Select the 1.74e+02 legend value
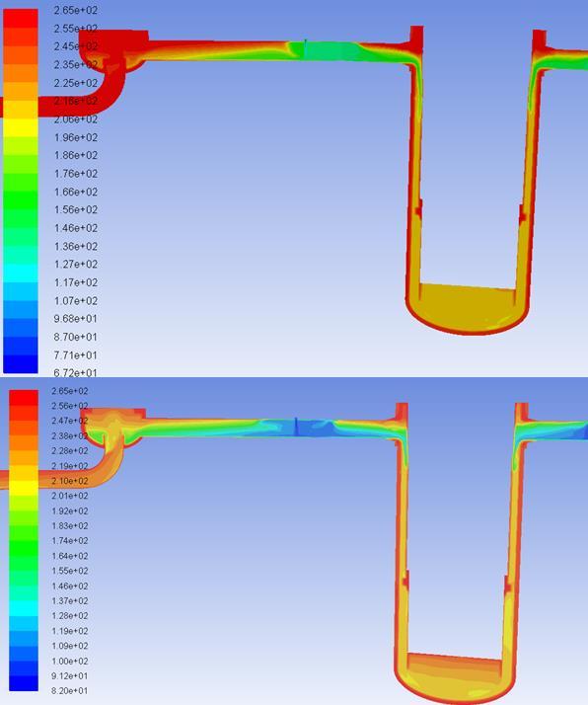Viewport: 588px width, 705px height. click(70, 540)
